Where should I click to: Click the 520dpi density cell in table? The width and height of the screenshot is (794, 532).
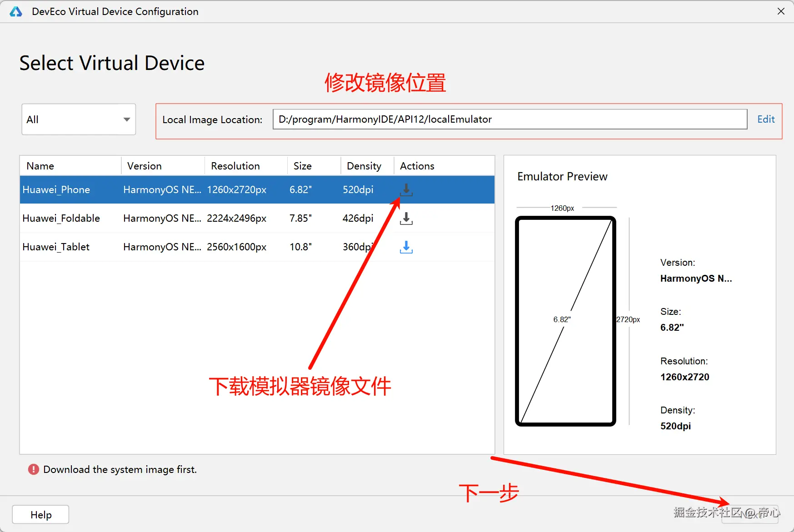tap(358, 189)
